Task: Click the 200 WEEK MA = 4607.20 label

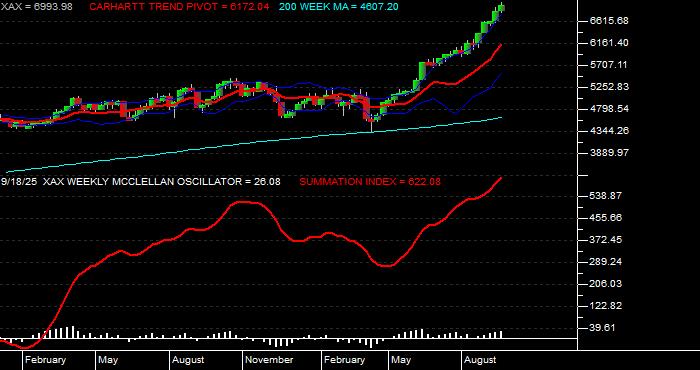Action: coord(339,7)
